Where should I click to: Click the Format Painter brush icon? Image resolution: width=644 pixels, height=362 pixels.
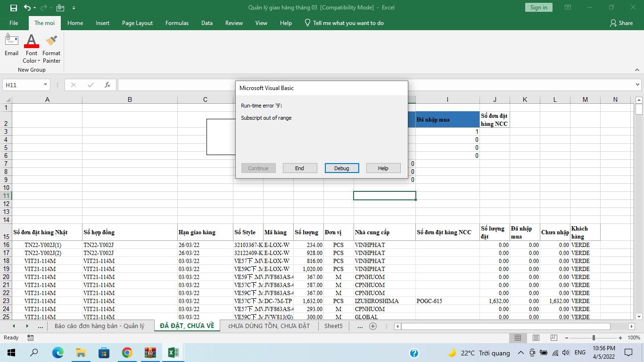pos(51,41)
